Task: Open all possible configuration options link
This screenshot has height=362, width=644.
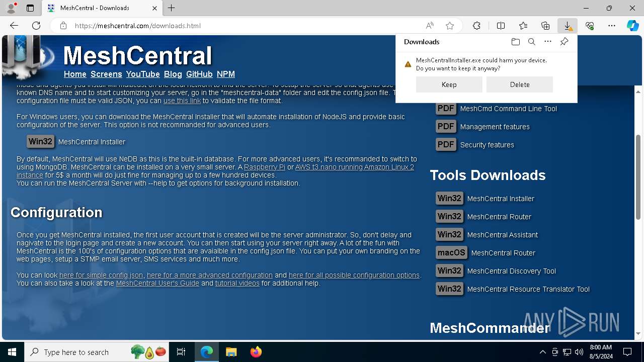Action: coord(354,275)
